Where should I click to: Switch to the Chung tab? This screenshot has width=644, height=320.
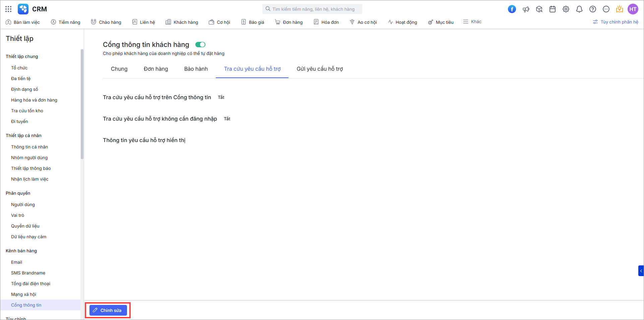(119, 69)
